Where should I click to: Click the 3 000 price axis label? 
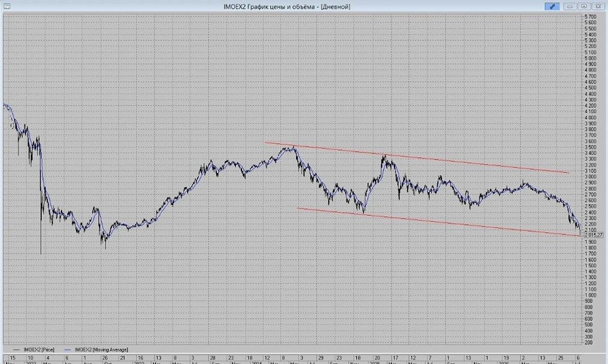click(x=590, y=177)
